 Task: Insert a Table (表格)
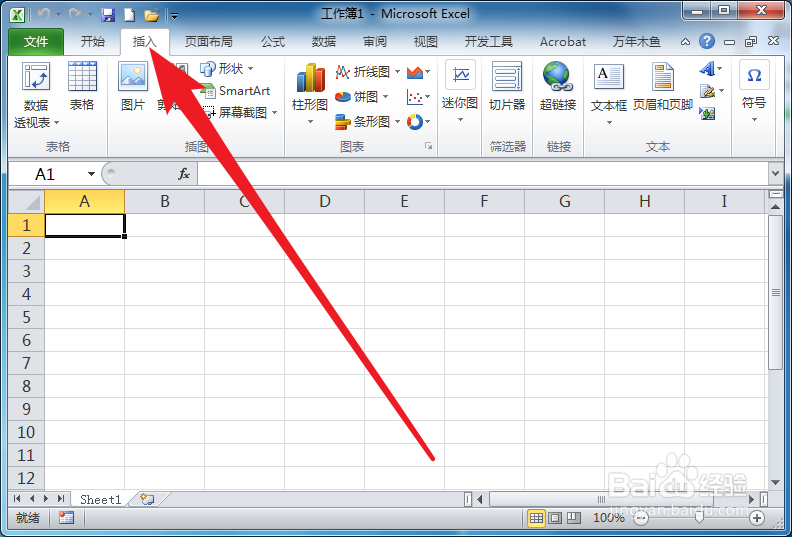(x=82, y=86)
